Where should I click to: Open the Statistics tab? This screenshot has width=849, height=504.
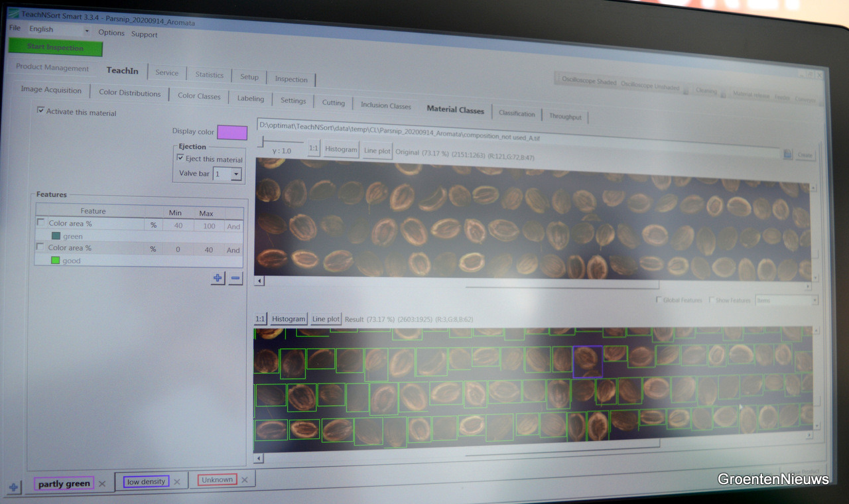209,75
